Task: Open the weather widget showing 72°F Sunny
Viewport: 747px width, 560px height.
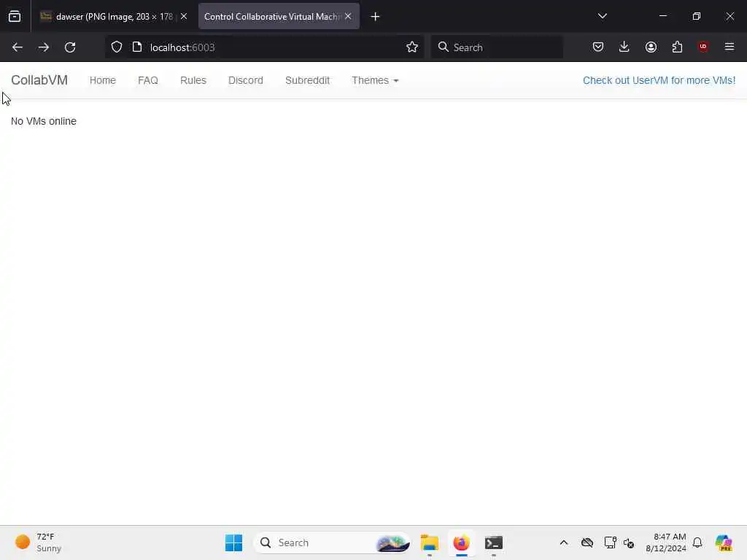Action: [x=38, y=542]
